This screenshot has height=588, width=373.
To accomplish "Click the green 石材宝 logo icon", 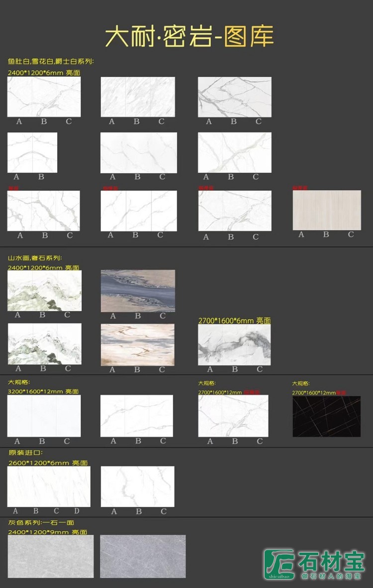I will click(x=279, y=564).
